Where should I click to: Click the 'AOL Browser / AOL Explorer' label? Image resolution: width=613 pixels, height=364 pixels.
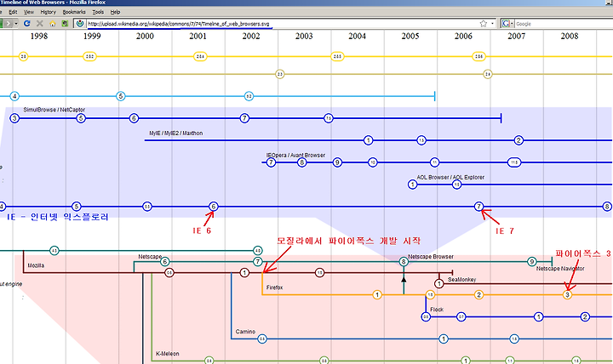click(x=450, y=177)
